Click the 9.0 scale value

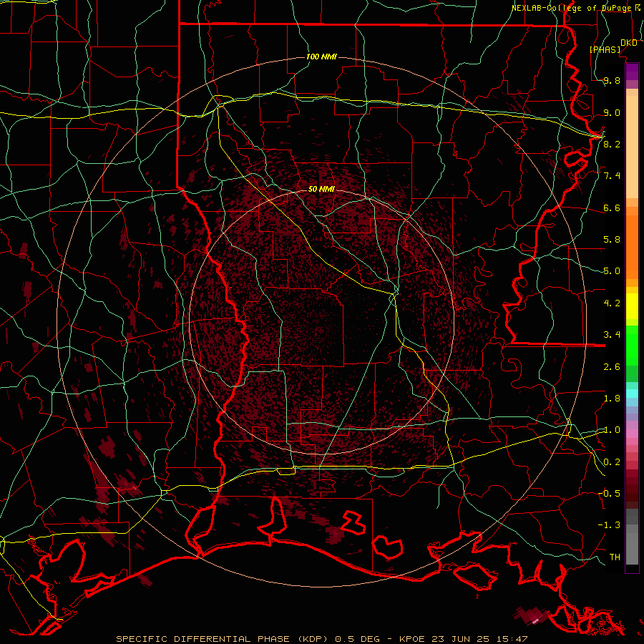[x=612, y=112]
